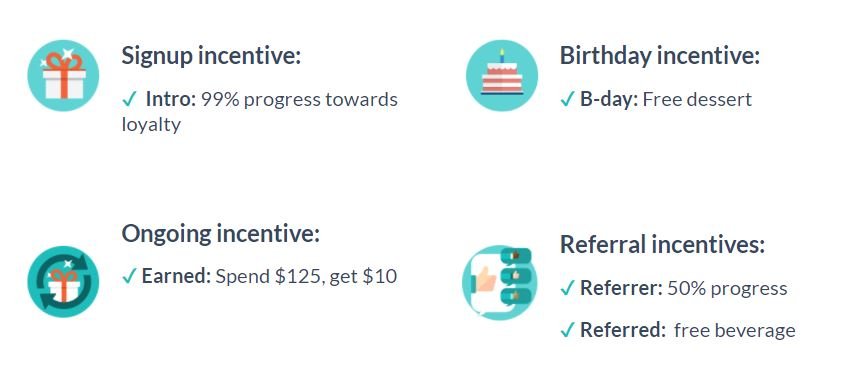Viewport: 849px width, 383px height.
Task: Click the checkmark next to Referred
Action: coord(567,330)
